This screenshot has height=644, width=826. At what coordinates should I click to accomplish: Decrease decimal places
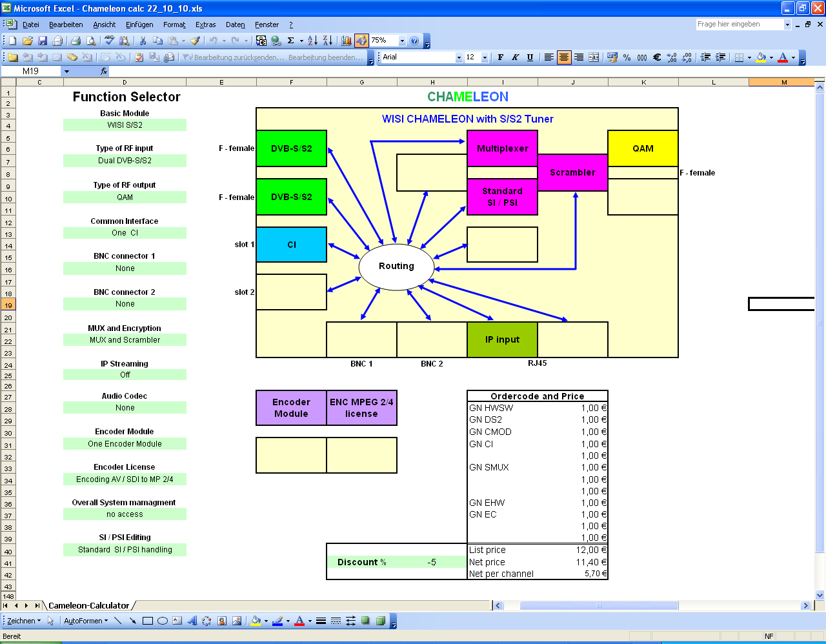(x=687, y=57)
